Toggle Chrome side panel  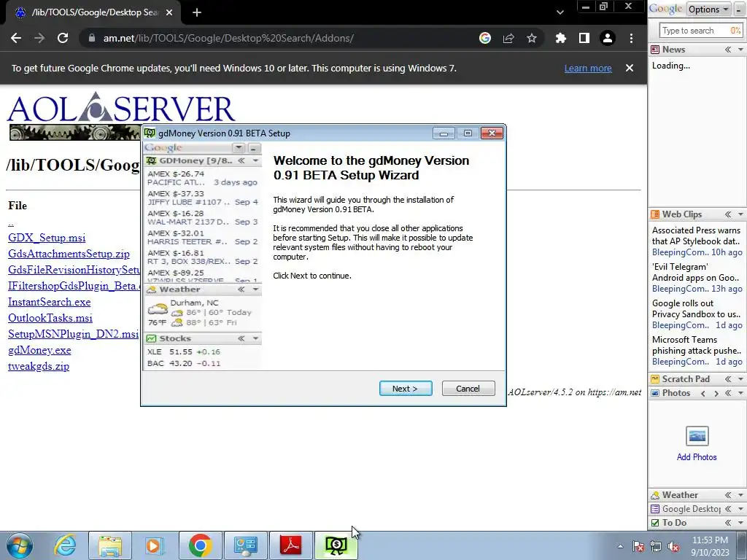[584, 38]
